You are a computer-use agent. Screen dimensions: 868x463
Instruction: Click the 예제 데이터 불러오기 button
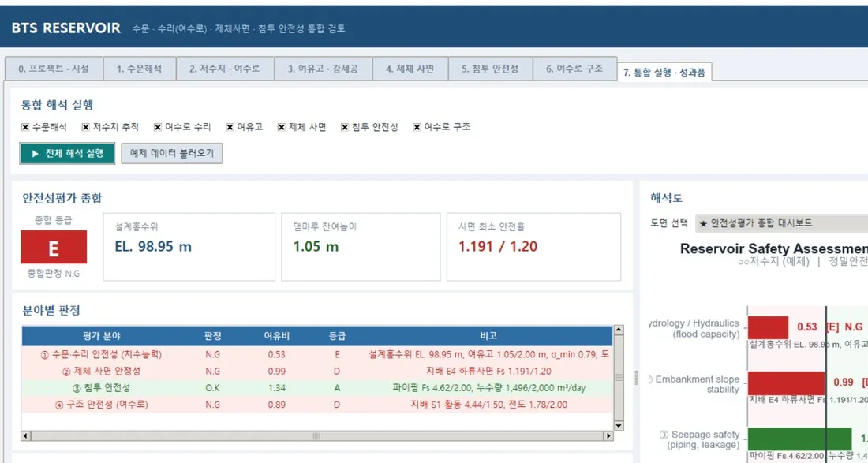click(x=172, y=153)
